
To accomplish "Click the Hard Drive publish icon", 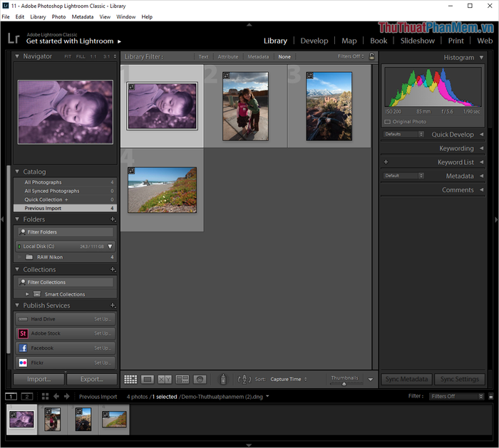I will pyautogui.click(x=23, y=319).
